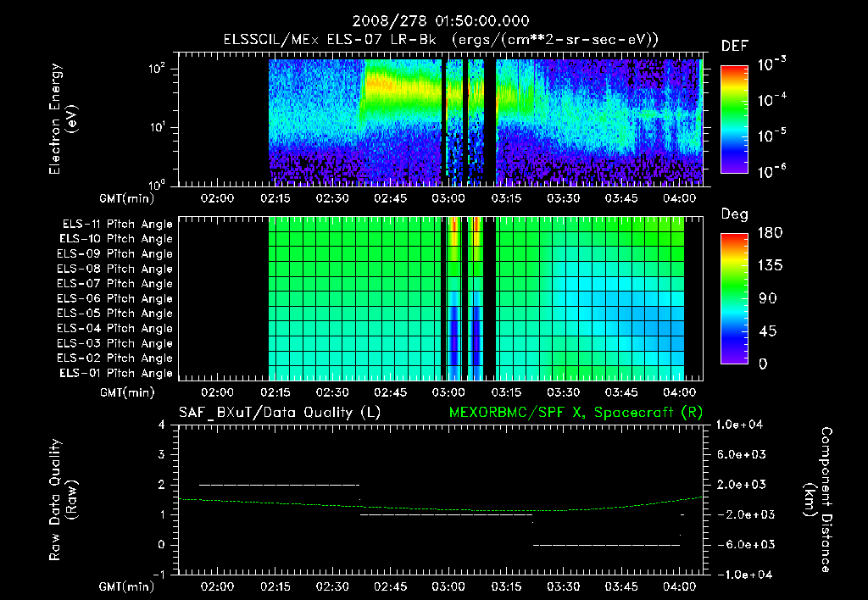Click the 45 value on the Deg scale
The height and width of the screenshot is (600, 868).
tap(767, 331)
